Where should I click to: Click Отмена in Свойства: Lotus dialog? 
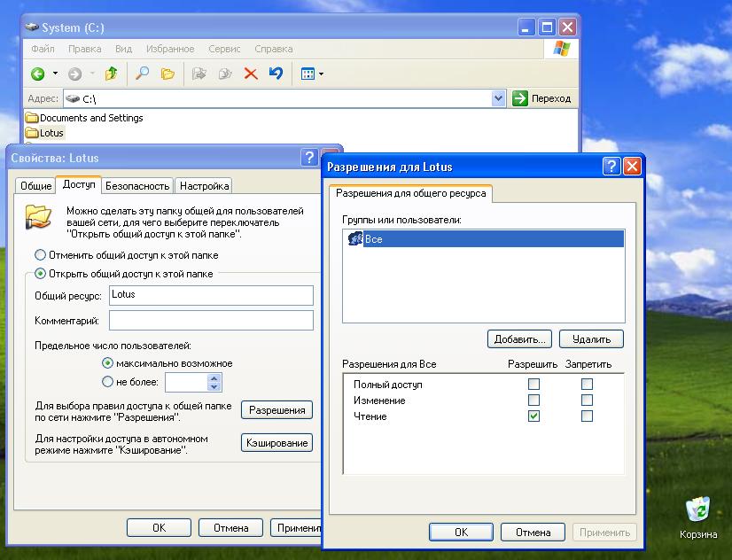230,528
